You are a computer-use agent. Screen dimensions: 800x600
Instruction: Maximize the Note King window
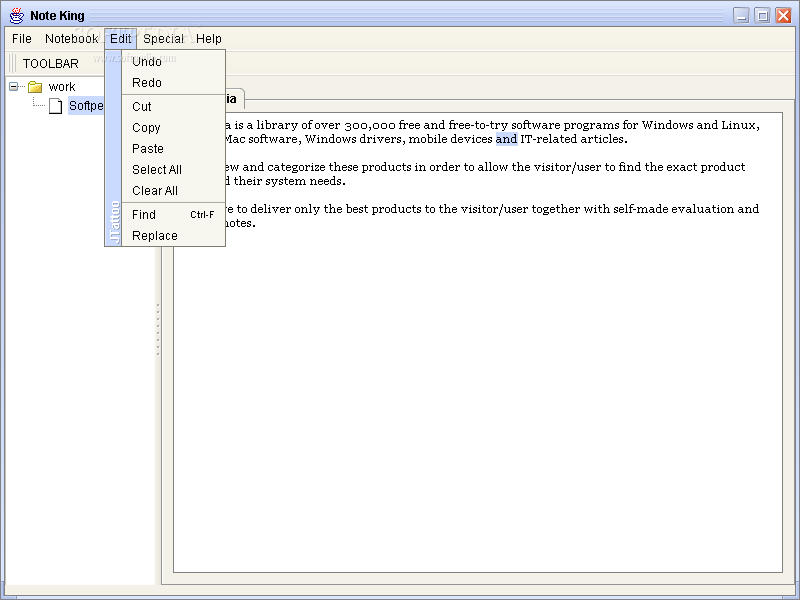[x=762, y=15]
